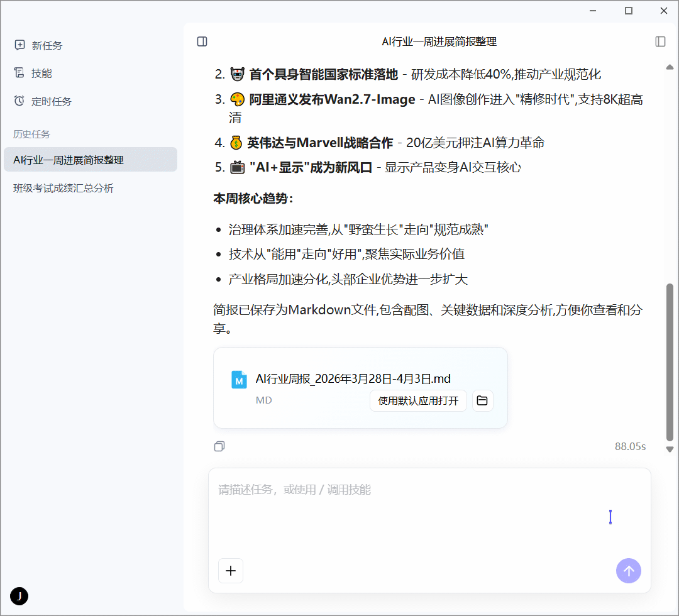679x616 pixels.
Task: Click the robot emoji in item 2
Action: click(237, 74)
